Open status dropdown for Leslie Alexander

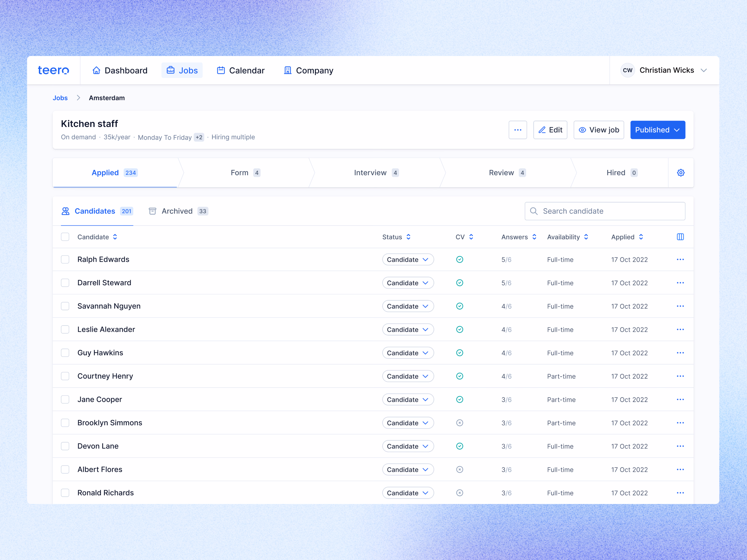click(x=408, y=329)
